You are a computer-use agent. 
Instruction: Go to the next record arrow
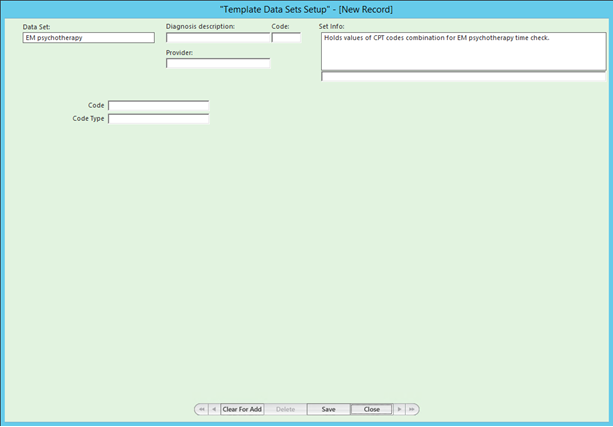[399, 409]
